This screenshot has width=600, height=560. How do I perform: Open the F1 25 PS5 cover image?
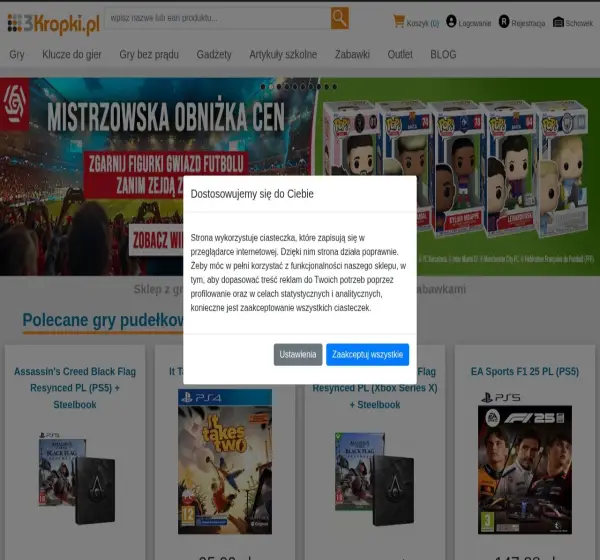click(x=525, y=463)
